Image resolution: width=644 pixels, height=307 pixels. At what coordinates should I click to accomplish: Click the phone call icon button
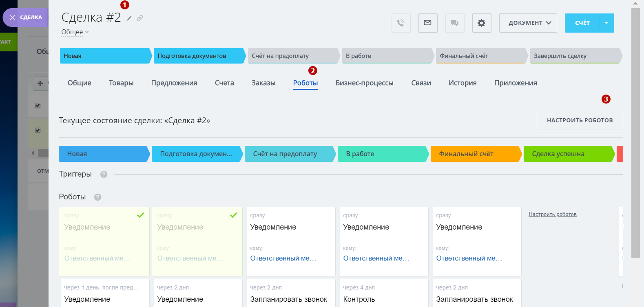(401, 23)
